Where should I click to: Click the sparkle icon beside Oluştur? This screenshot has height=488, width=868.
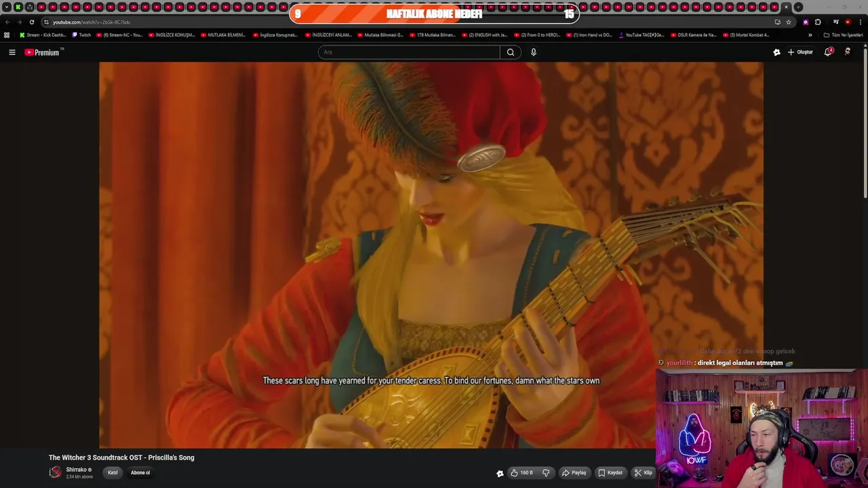tap(776, 52)
